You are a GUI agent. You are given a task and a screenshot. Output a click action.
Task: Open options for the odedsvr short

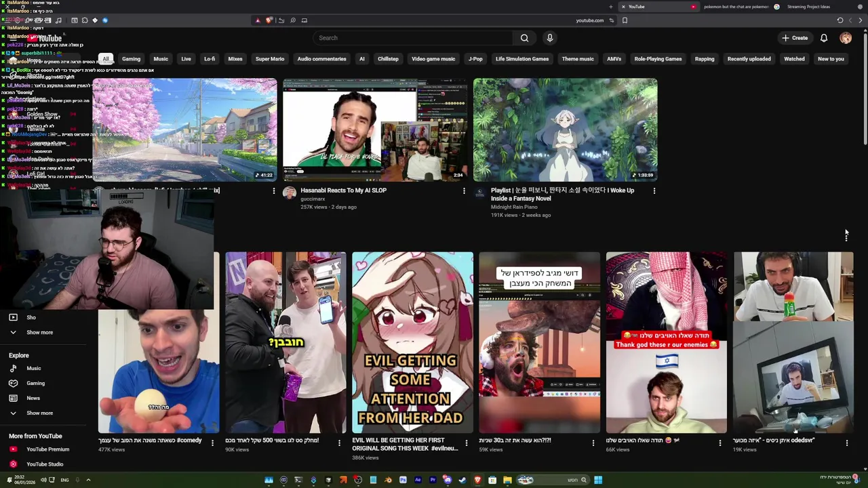(x=847, y=443)
